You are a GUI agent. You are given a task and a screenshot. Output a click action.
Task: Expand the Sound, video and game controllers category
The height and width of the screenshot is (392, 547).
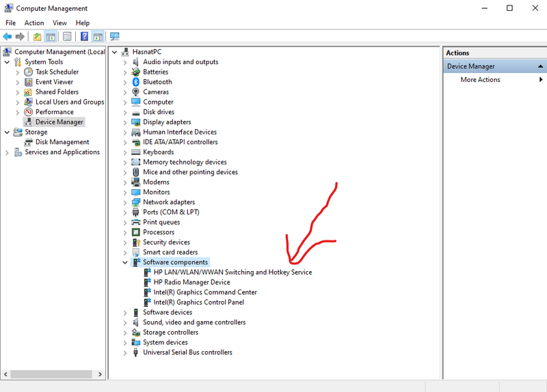pyautogui.click(x=125, y=322)
